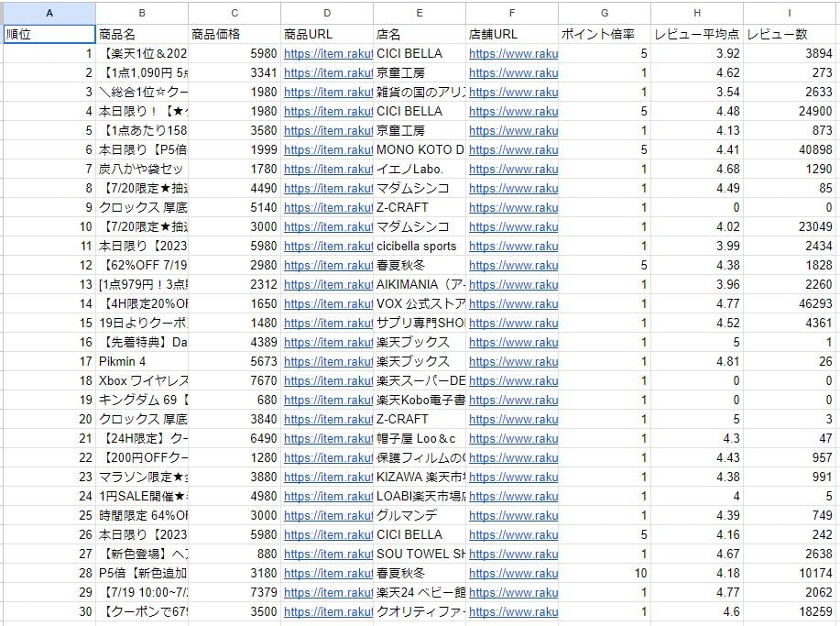Select the shop name cell イエノLabo.

[420, 170]
